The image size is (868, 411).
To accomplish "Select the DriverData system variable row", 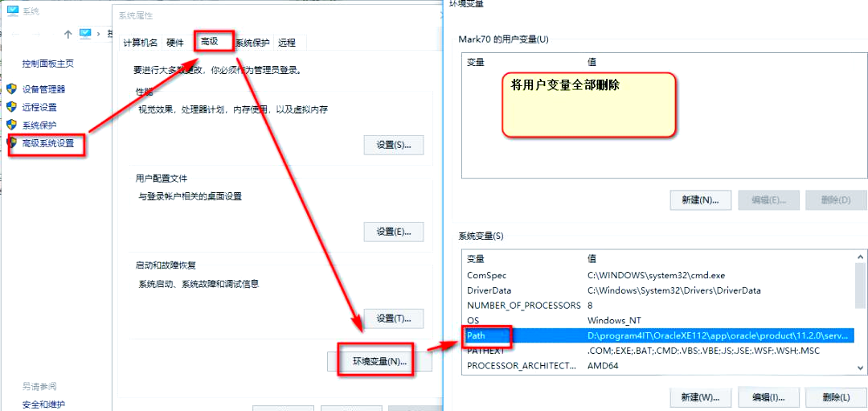I will point(658,290).
